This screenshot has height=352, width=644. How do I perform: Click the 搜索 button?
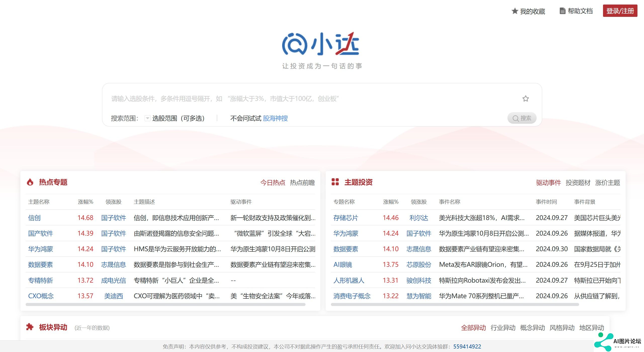click(x=522, y=118)
